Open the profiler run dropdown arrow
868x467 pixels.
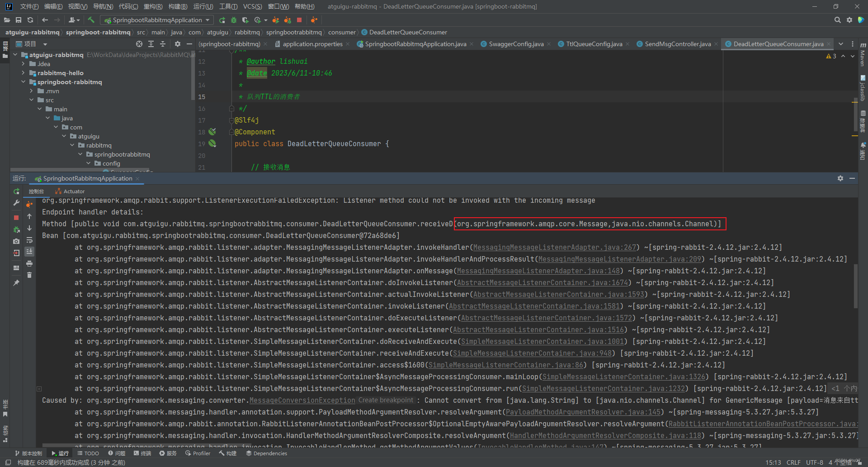(266, 20)
